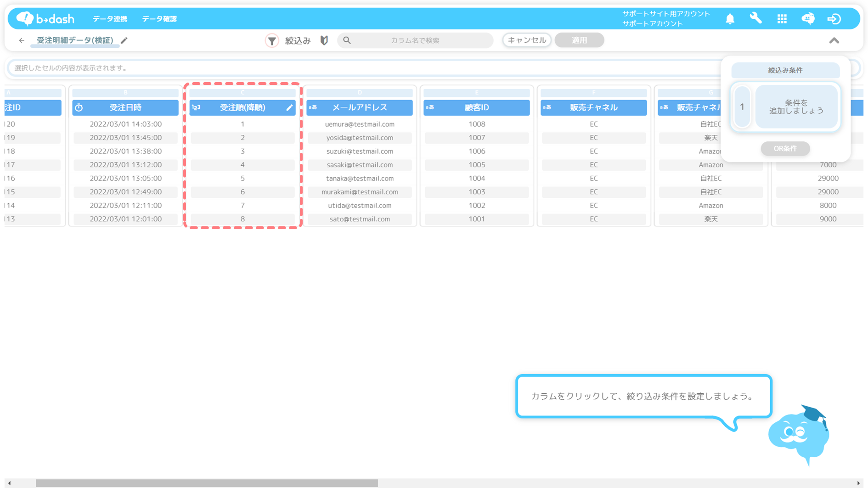The width and height of the screenshot is (868, 488).
Task: Click the search magnifier icon
Action: click(347, 40)
